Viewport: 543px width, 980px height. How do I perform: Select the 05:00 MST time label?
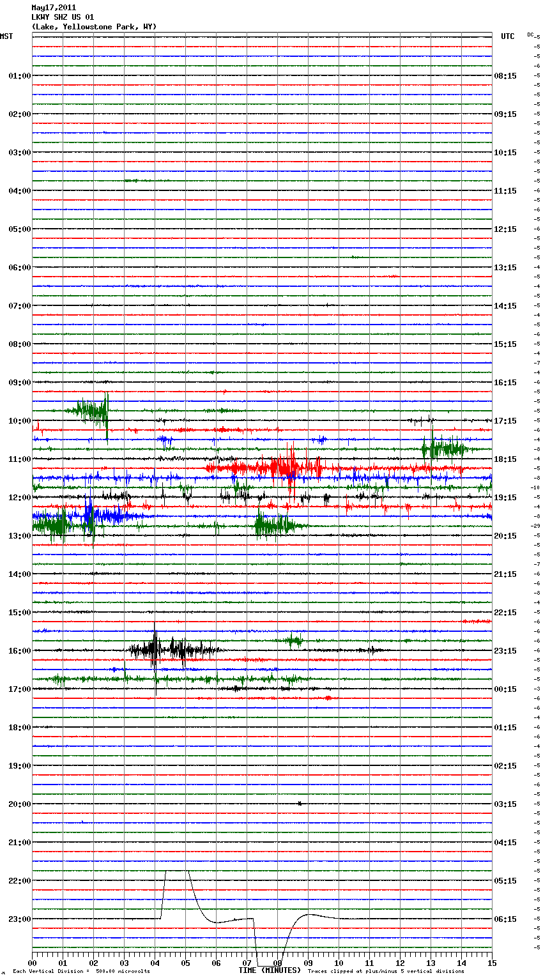click(19, 229)
